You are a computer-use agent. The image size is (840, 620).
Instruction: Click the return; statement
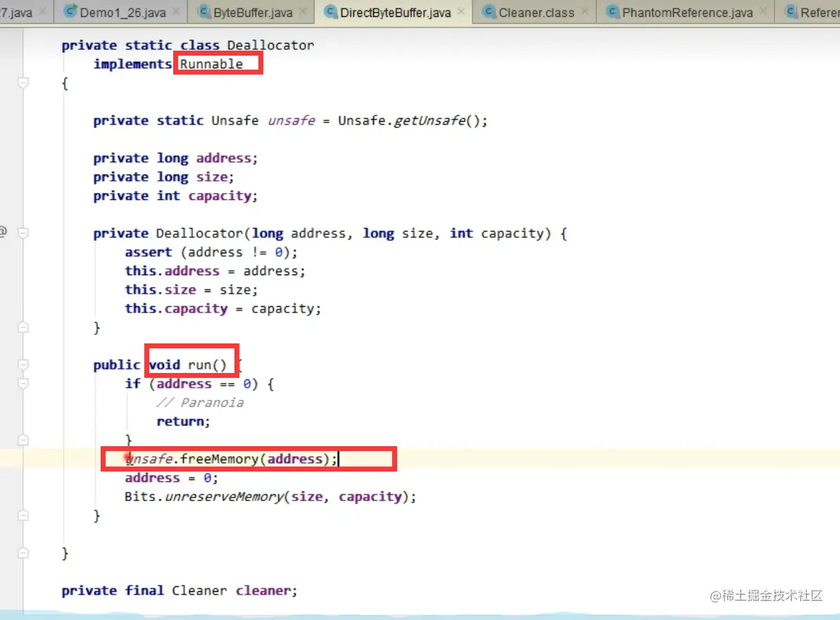[183, 422]
